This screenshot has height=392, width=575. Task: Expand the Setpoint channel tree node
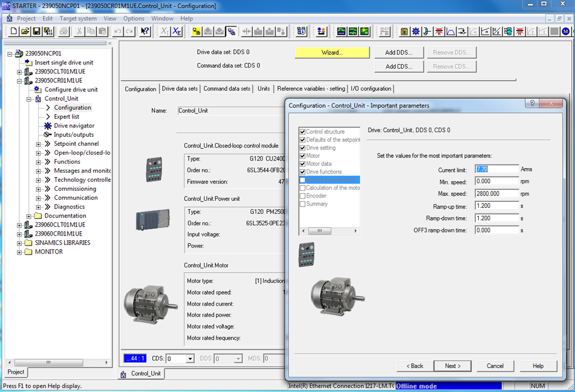39,144
